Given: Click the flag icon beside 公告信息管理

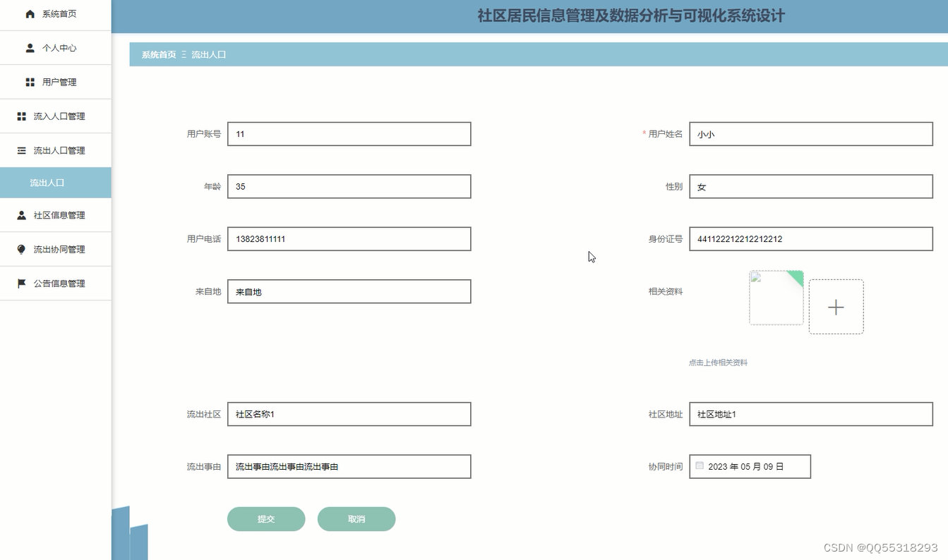Looking at the screenshot, I should point(21,284).
